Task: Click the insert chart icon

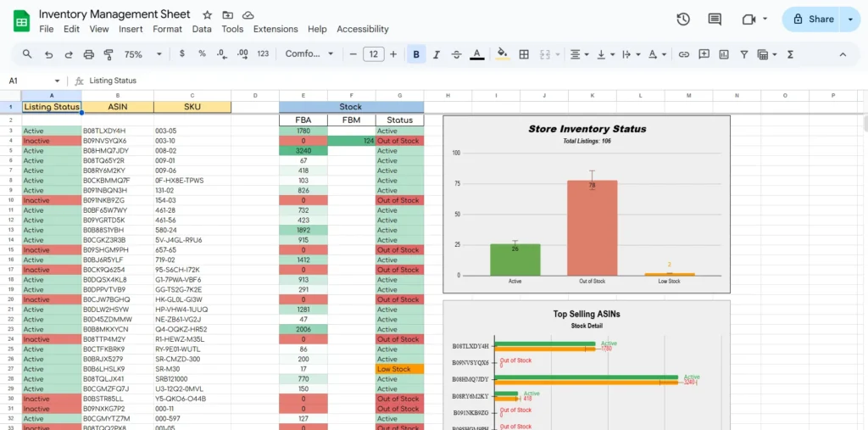Action: click(x=724, y=54)
